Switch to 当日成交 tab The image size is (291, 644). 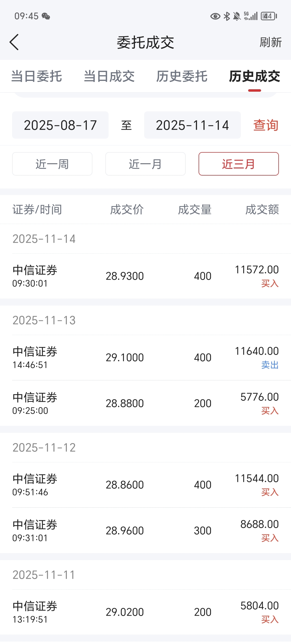click(x=109, y=76)
